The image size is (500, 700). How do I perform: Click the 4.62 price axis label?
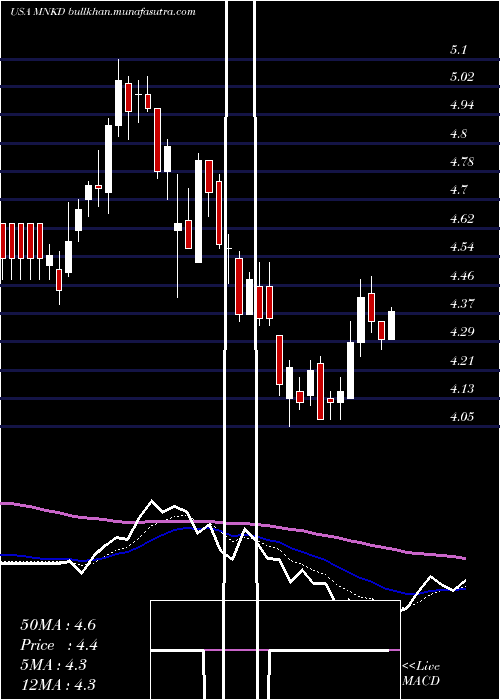click(462, 218)
